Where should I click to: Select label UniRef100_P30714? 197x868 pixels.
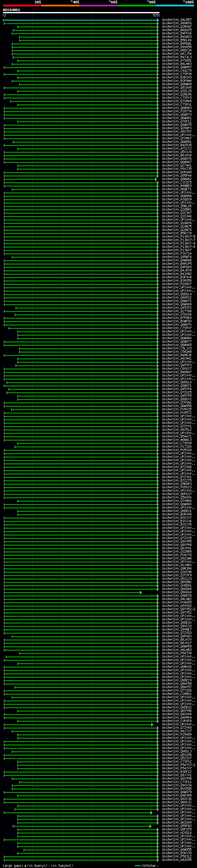point(176,253)
